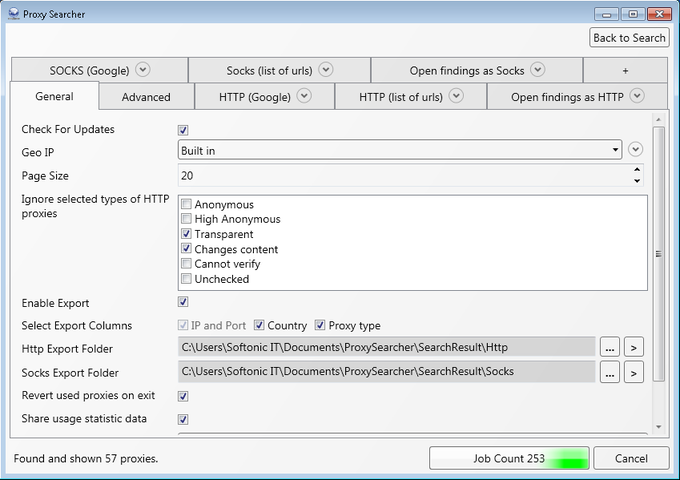This screenshot has height=480, width=680.
Task: Open the HTTP (list of urls) chevron menu
Action: coord(456,96)
